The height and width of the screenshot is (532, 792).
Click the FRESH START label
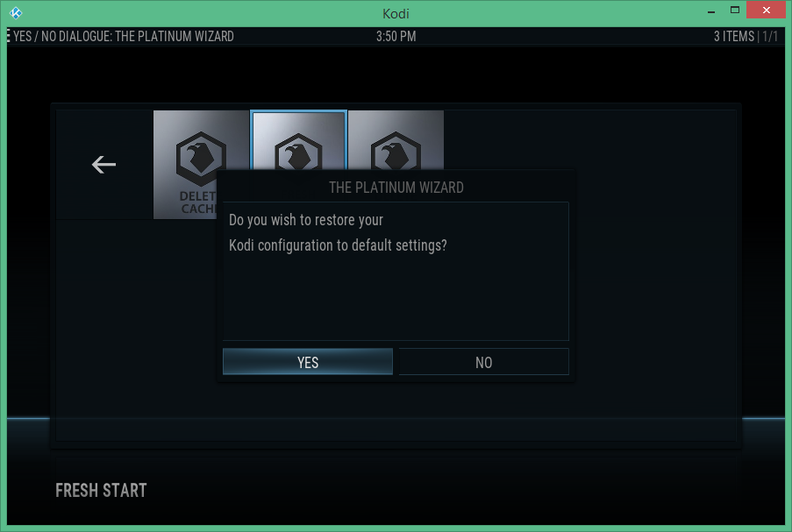[x=101, y=490]
